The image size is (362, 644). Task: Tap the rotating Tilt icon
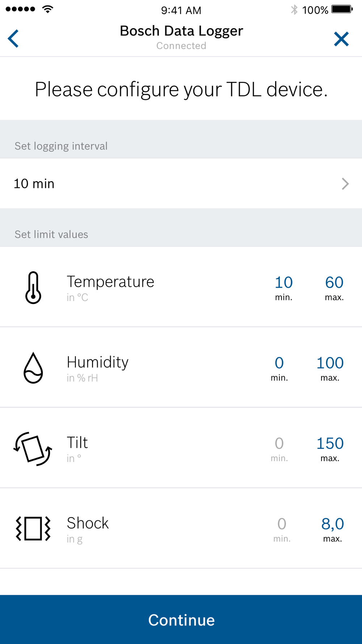click(33, 448)
